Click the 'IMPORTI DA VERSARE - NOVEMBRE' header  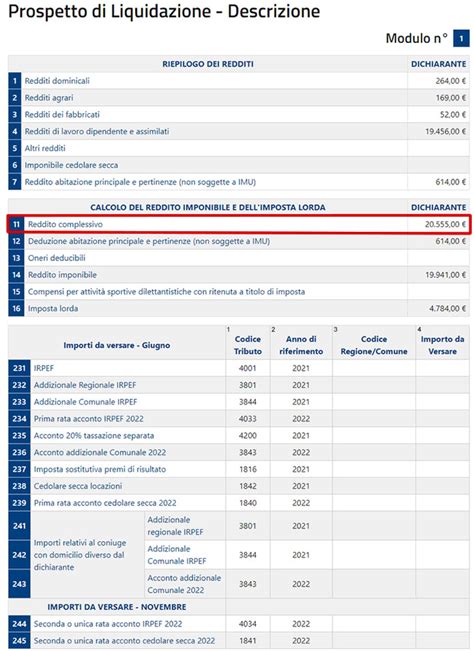coord(117,607)
